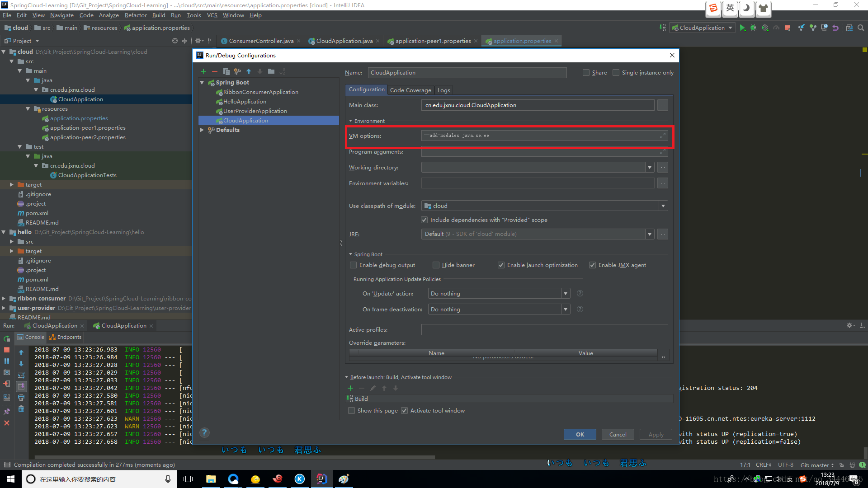Stop process red square in Run panel

point(7,350)
